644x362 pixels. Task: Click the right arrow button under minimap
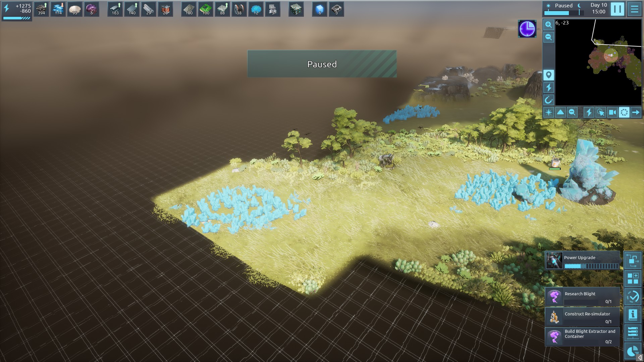636,112
